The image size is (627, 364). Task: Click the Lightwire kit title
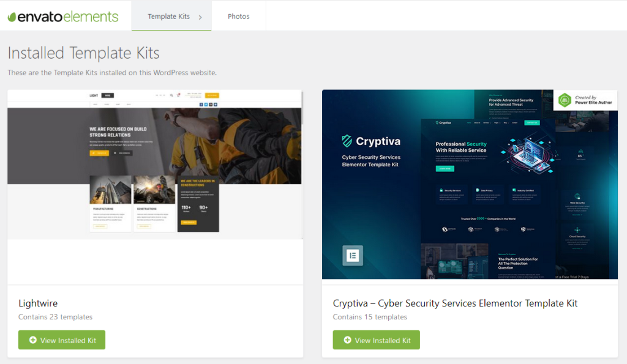point(38,303)
